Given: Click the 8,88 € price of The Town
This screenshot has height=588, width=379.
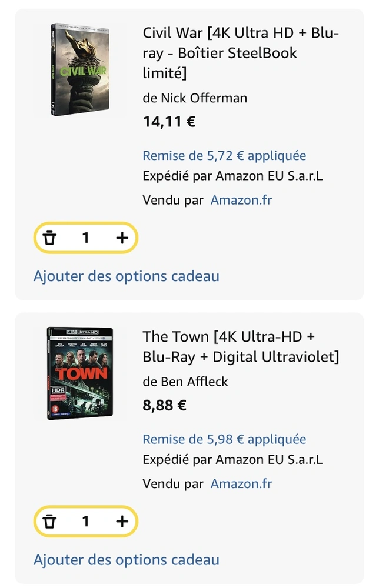Looking at the screenshot, I should click(x=164, y=405).
